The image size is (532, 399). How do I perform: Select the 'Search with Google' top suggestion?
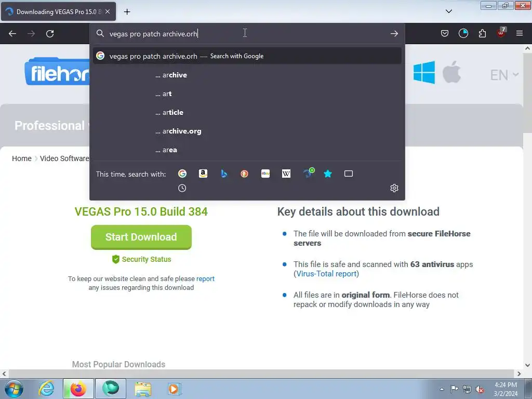coord(247,56)
